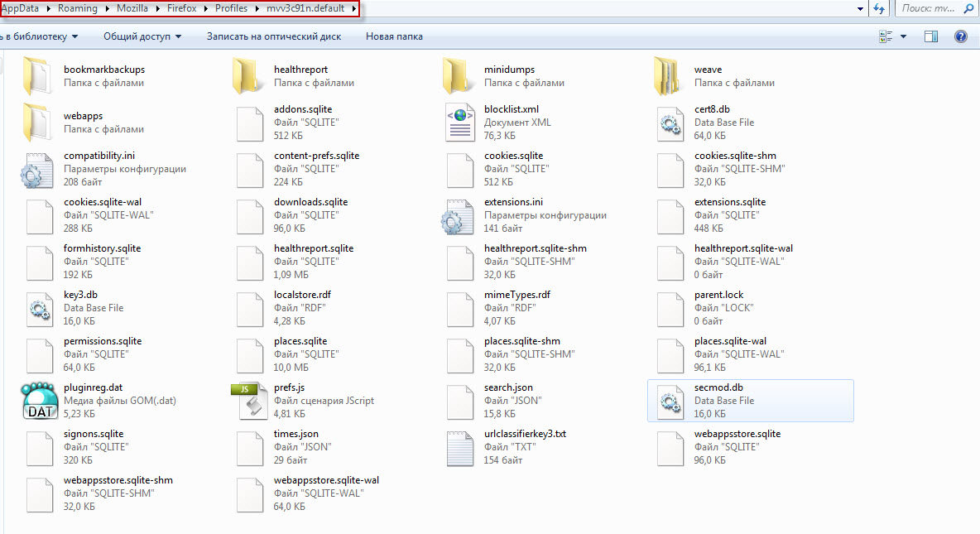Select file name times.json
This screenshot has width=980, height=534.
[295, 433]
